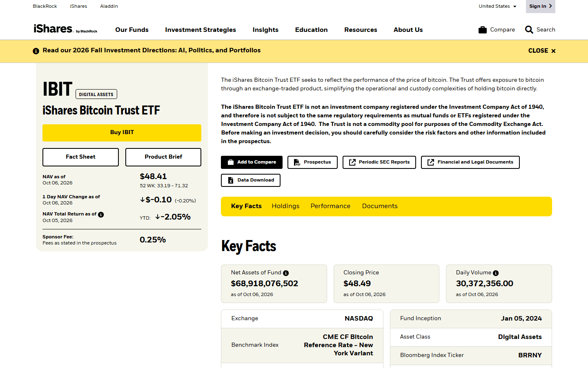Click the DIGITAL ASSETS tag
588x368 pixels.
pyautogui.click(x=96, y=94)
